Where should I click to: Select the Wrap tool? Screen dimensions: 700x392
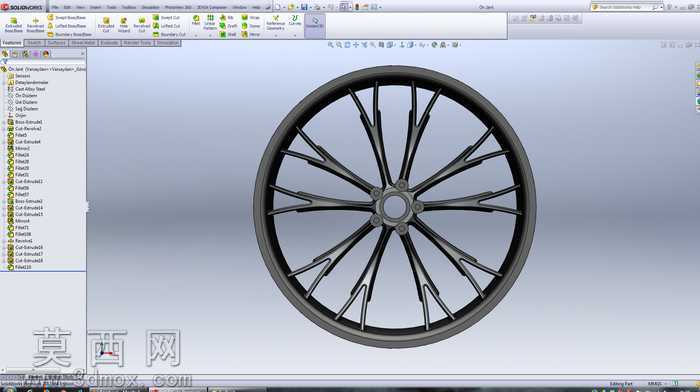click(250, 17)
